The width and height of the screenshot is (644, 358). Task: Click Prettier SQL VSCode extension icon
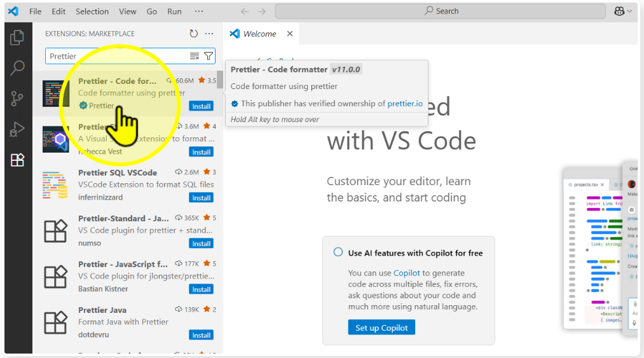[55, 186]
